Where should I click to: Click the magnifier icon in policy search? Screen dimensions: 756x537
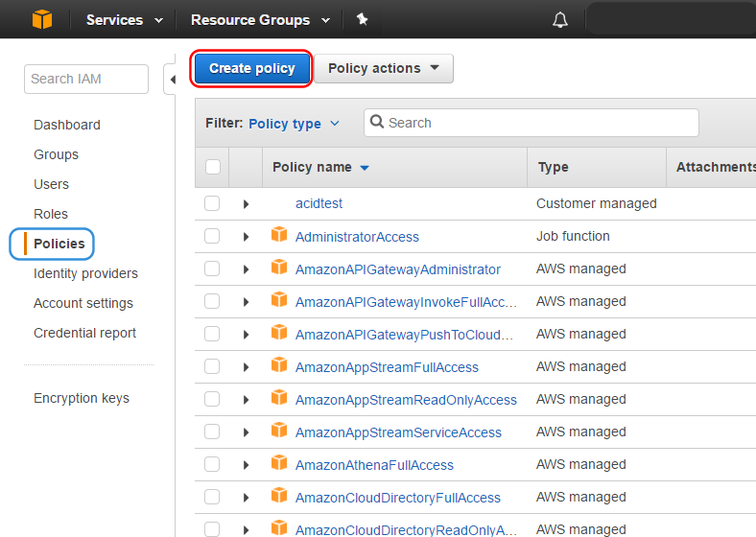point(377,122)
